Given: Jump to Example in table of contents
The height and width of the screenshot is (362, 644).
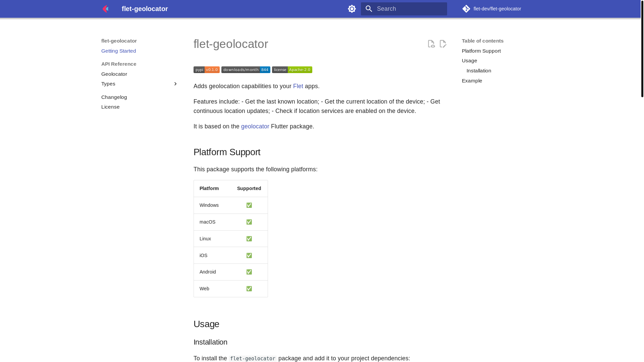Looking at the screenshot, I should coord(472,81).
